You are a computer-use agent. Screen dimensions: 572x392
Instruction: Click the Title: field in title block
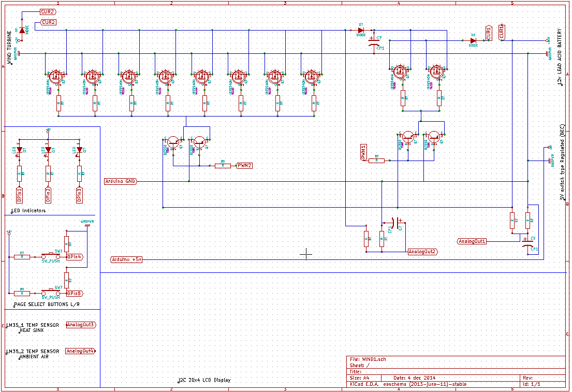[356, 372]
